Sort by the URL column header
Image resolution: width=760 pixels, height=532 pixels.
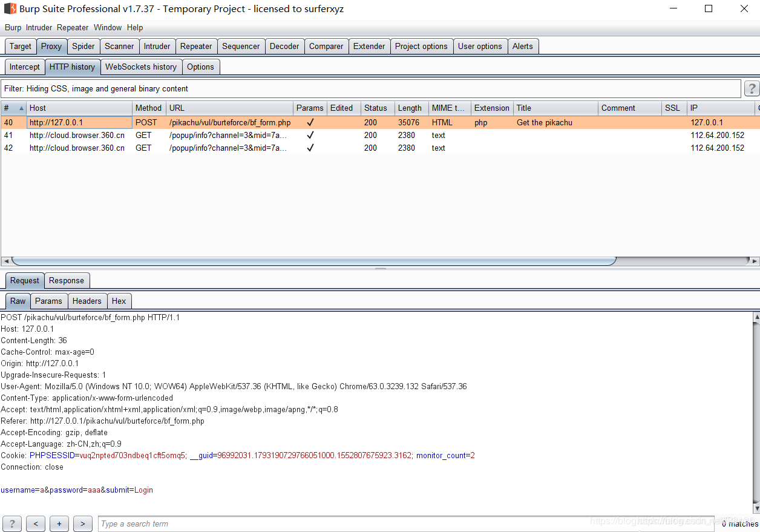(229, 108)
